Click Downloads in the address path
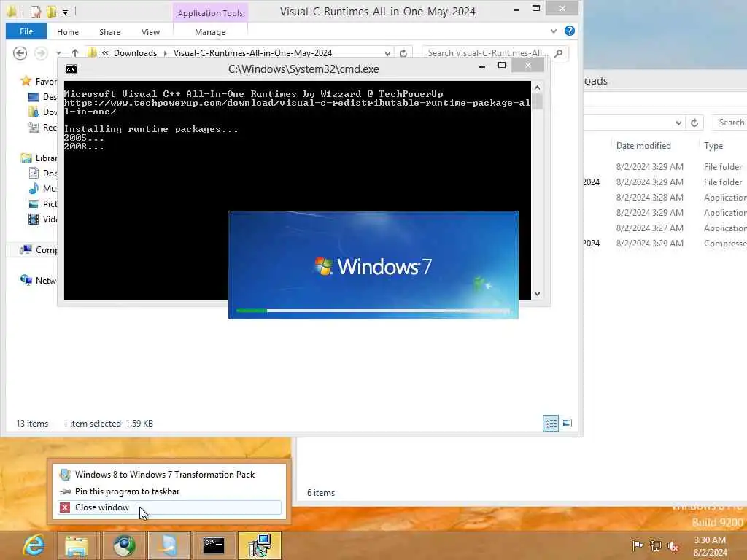This screenshot has width=747, height=560. point(135,52)
